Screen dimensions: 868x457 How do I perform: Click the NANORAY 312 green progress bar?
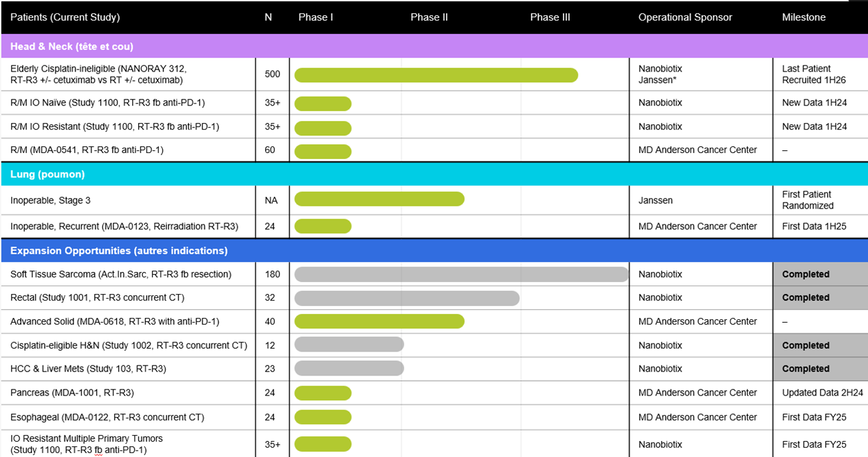(435, 75)
